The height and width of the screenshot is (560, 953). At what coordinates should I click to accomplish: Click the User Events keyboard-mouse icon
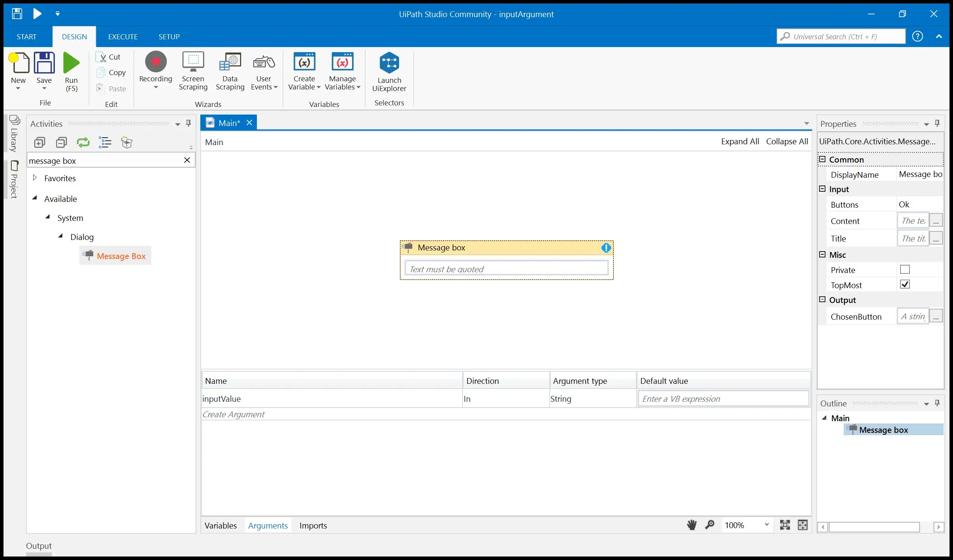tap(264, 62)
